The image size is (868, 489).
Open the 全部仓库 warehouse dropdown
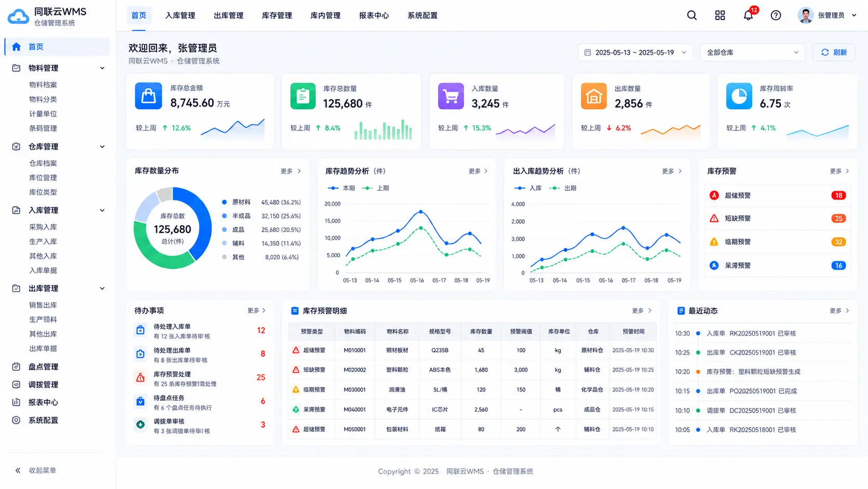752,52
